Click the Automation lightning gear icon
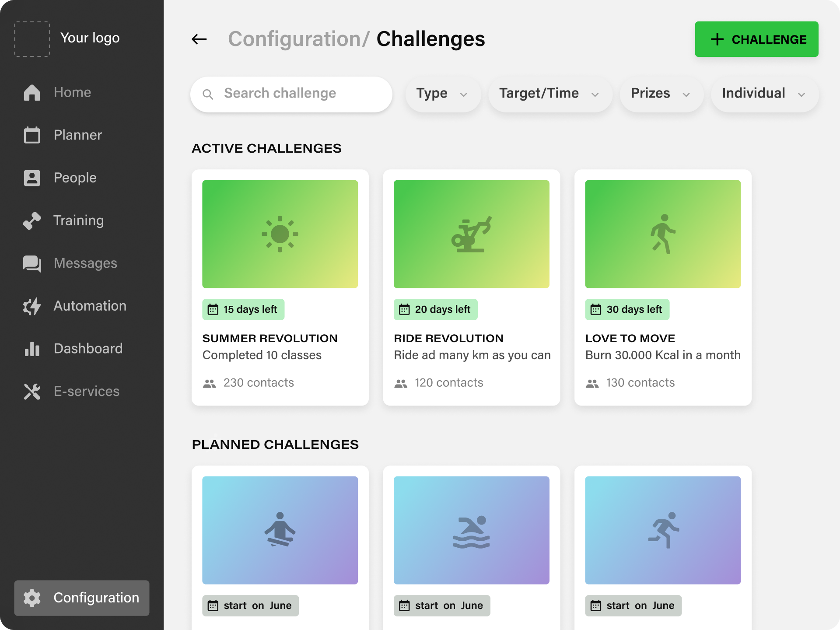 32,306
